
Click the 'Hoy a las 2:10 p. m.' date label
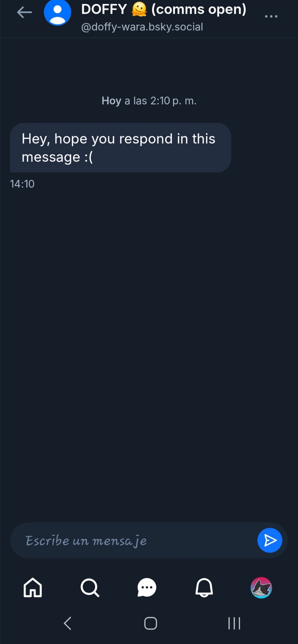(x=149, y=101)
